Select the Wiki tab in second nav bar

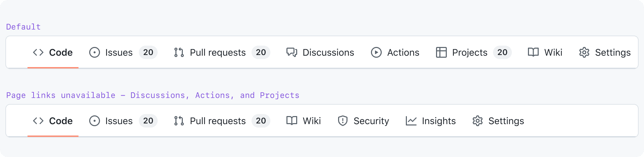click(304, 121)
